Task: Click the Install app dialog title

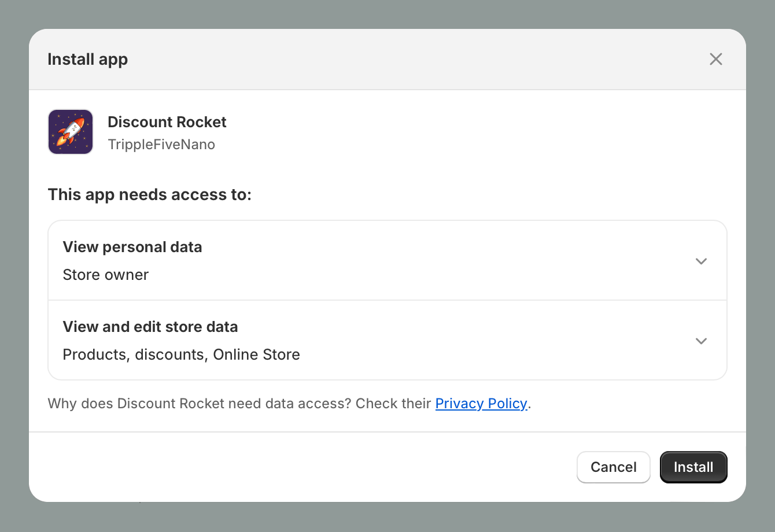Action: pos(88,60)
